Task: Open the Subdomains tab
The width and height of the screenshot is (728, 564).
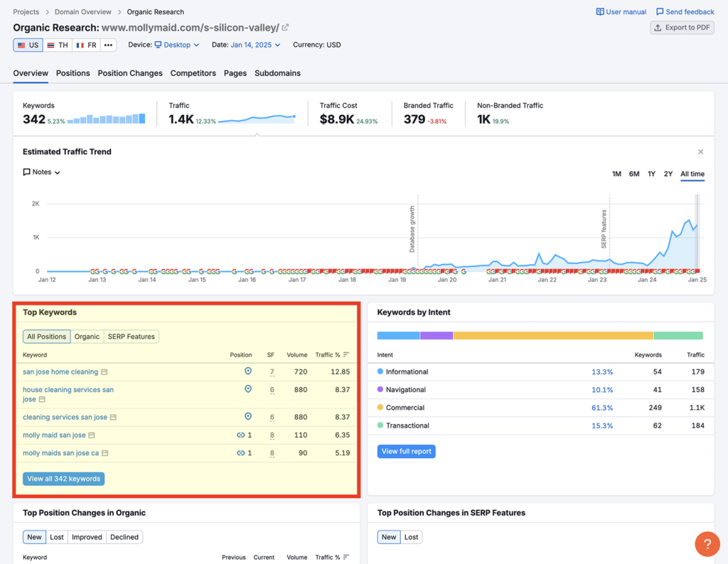Action: [278, 73]
